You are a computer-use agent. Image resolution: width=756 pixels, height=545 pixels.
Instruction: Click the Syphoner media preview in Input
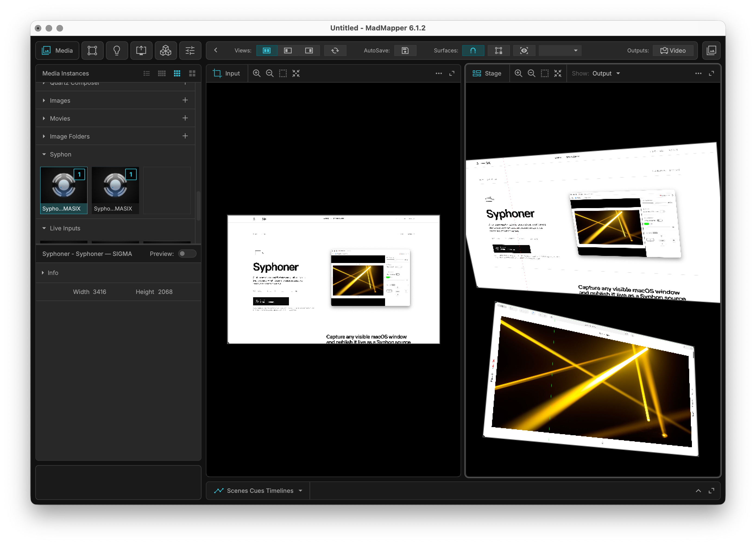pos(333,279)
